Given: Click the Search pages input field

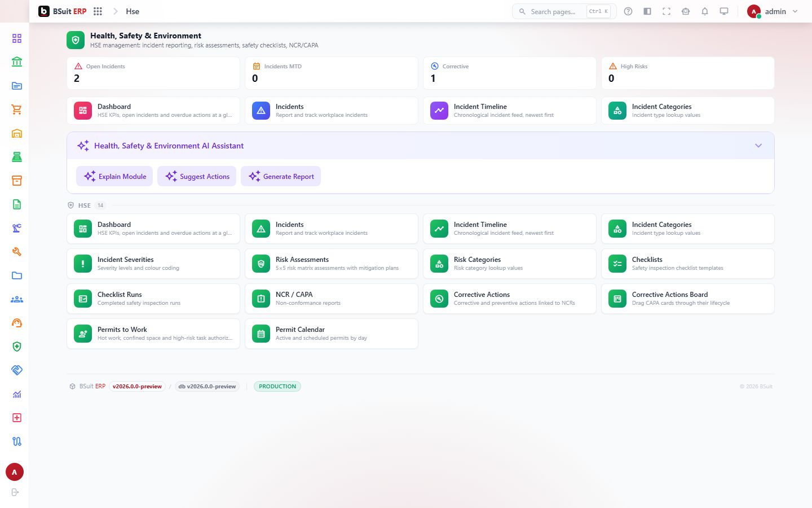Looking at the screenshot, I should coord(564,11).
